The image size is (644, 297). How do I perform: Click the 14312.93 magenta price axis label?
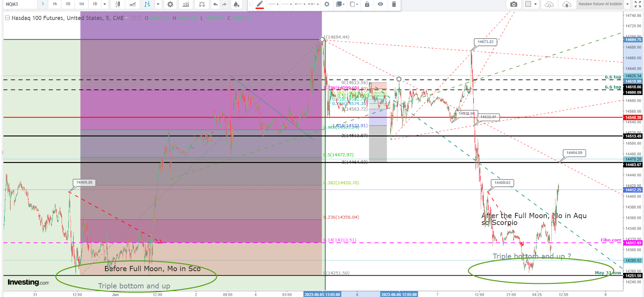[633, 243]
